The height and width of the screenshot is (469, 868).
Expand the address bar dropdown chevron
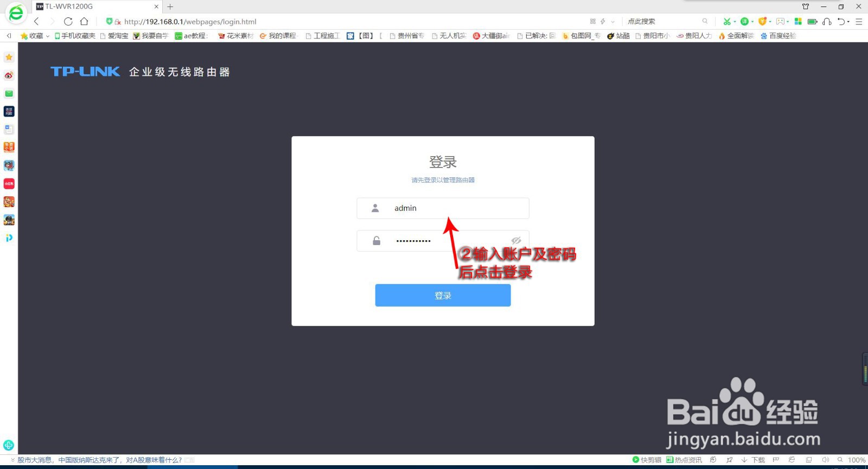613,22
